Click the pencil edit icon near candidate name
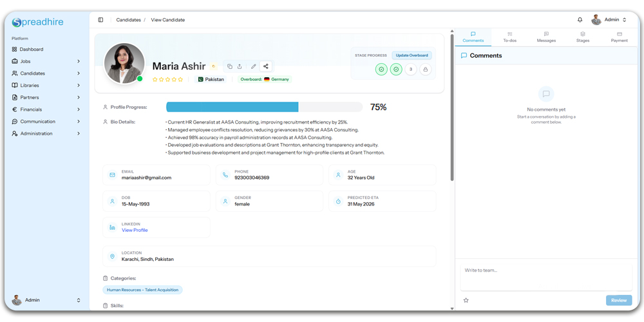 [253, 66]
